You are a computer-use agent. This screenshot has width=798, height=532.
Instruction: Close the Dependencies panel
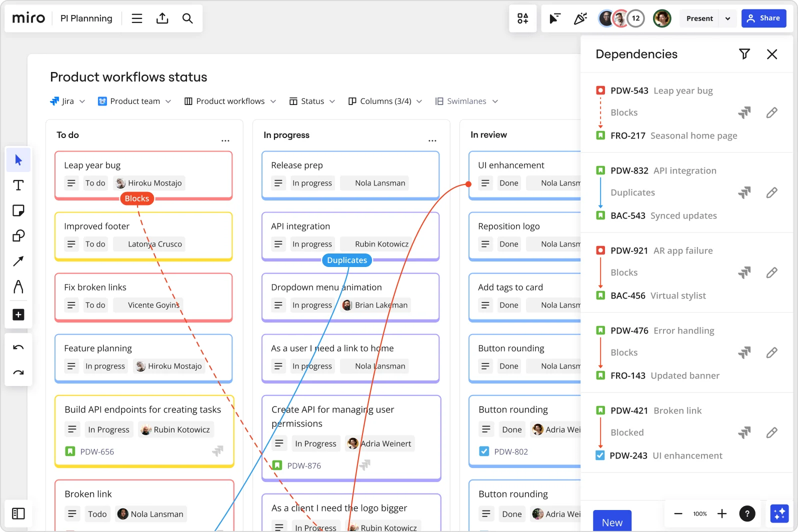tap(772, 54)
